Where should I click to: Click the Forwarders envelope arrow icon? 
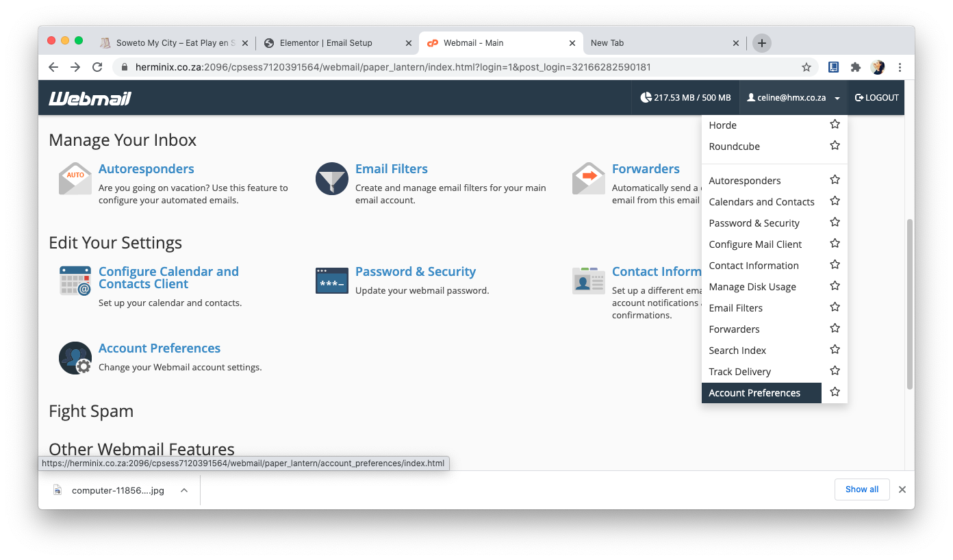[x=588, y=179]
